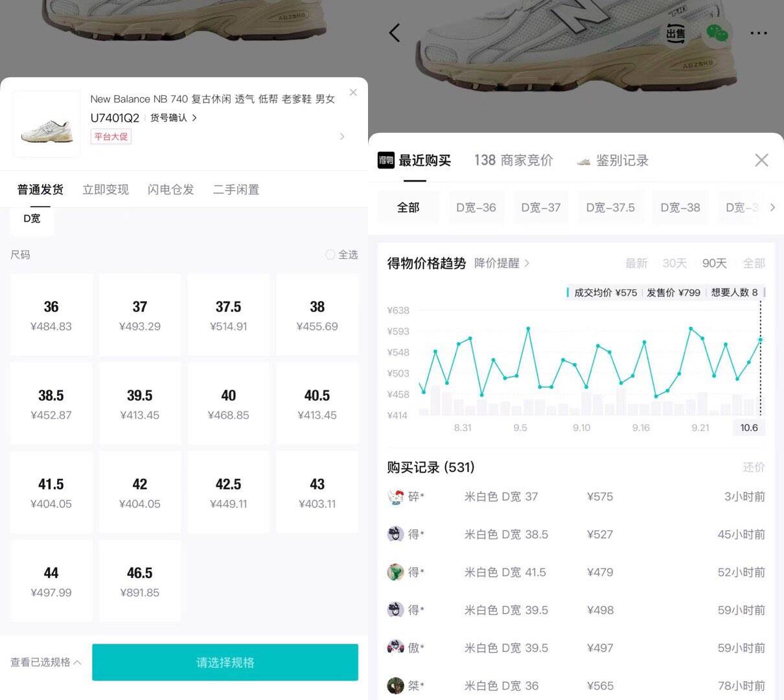Open purchase record 米白色 D宽 37
The image size is (784, 700).
tap(576, 497)
